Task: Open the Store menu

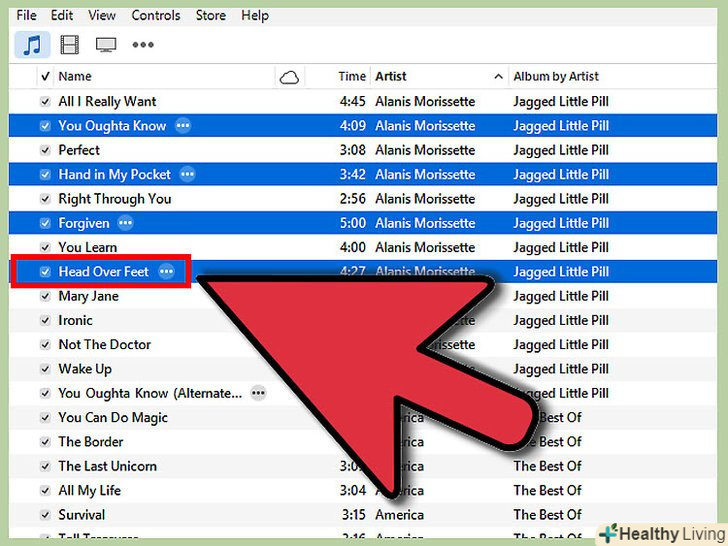Action: coord(211,15)
